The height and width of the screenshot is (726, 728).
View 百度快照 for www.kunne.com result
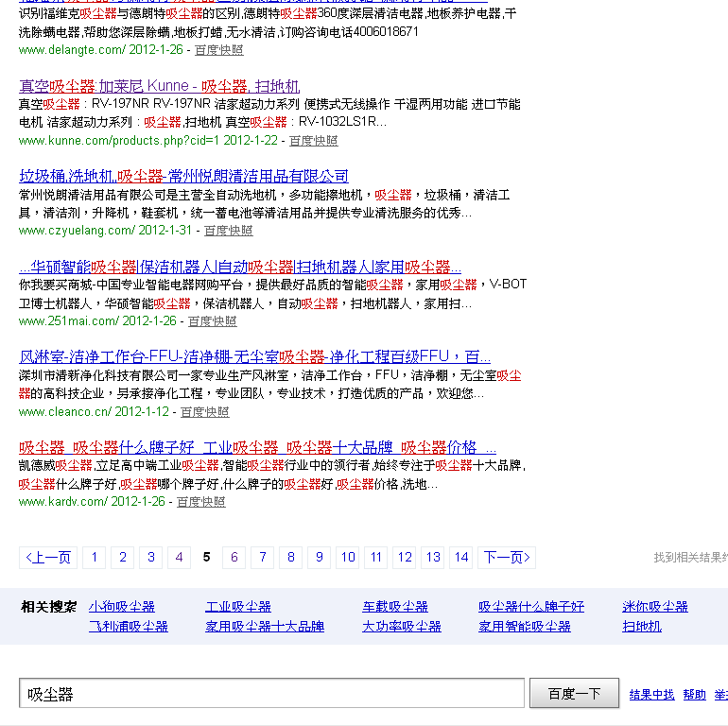[x=313, y=141]
